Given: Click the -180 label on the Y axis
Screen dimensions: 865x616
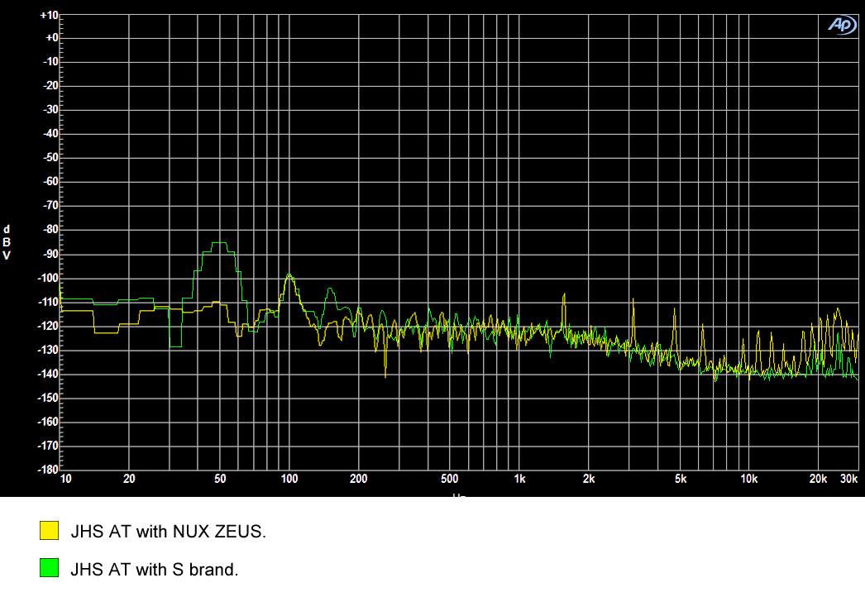Looking at the screenshot, I should (x=49, y=470).
